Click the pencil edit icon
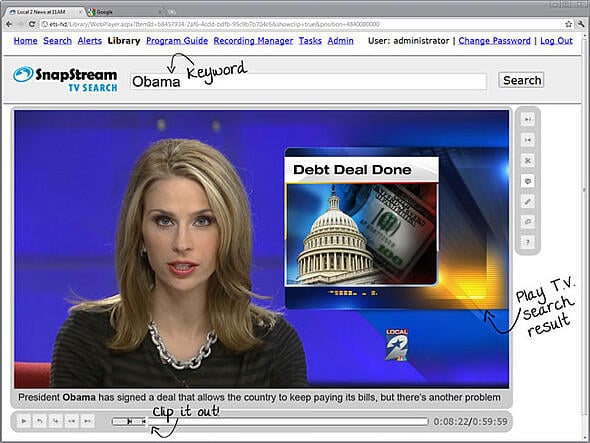 (528, 201)
